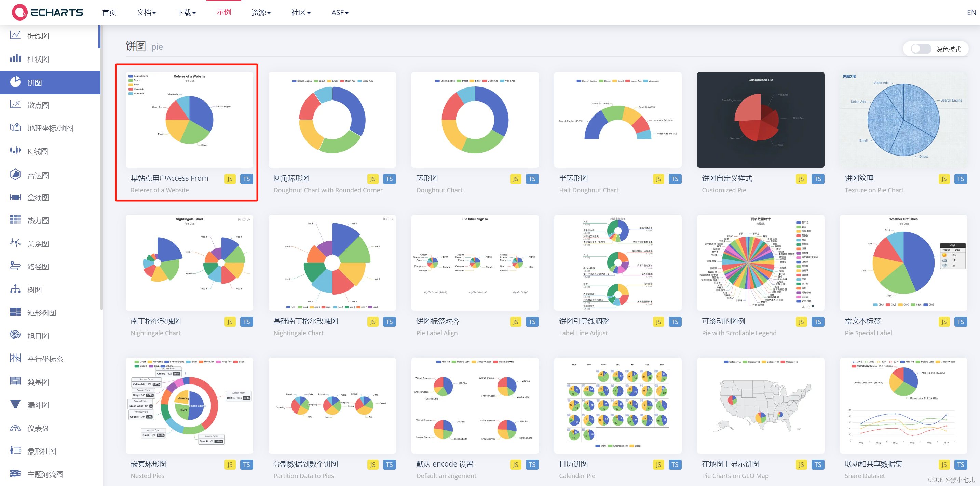This screenshot has height=486, width=980.
Task: Select the lines path icon (路径图)
Action: tap(15, 266)
